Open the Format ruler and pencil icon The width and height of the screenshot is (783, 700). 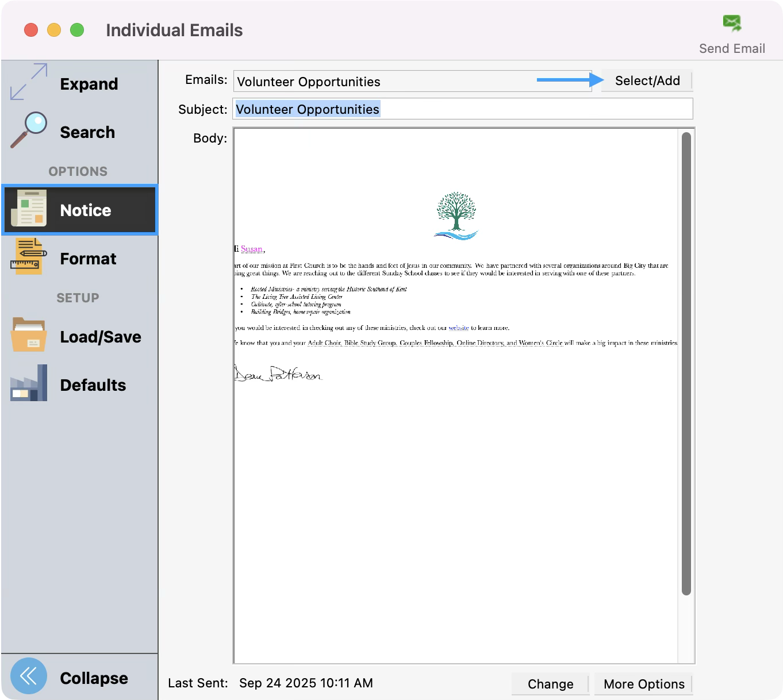click(29, 256)
